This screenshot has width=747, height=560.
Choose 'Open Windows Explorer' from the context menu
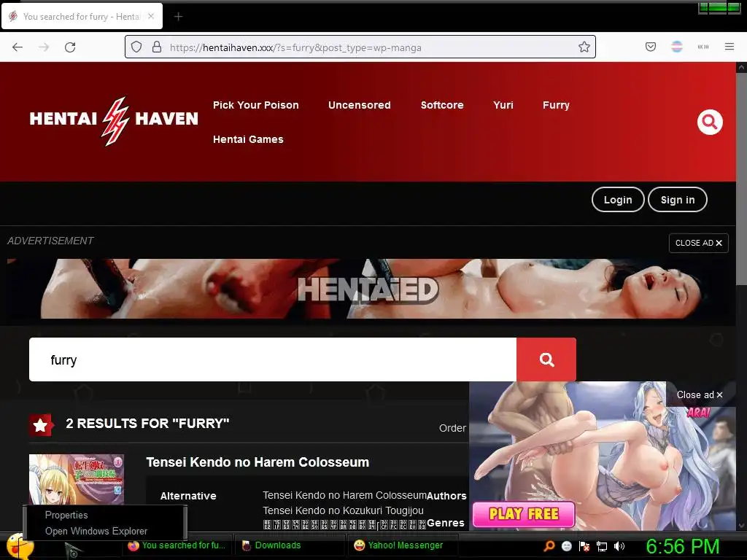(96, 531)
